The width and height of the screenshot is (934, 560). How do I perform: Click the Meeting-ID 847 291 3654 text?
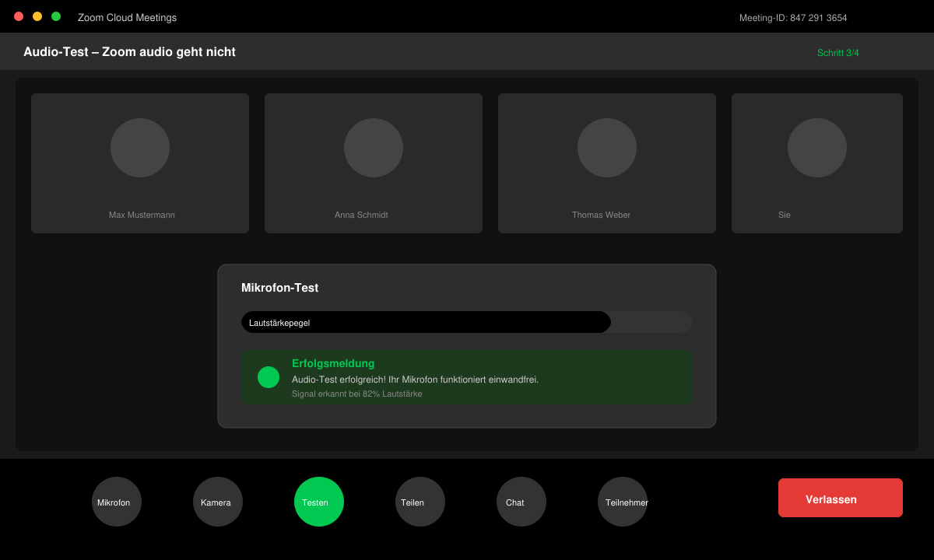pos(793,18)
